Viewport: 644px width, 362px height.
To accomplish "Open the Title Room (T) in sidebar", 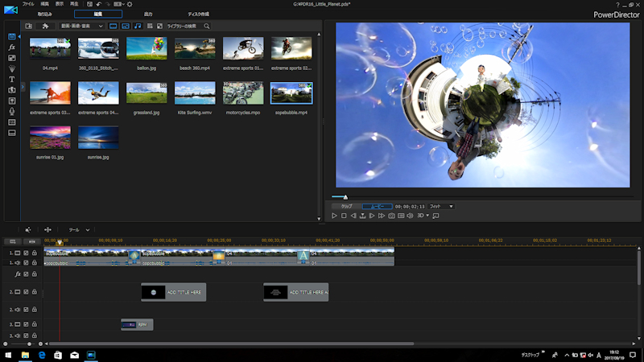I will [12, 80].
